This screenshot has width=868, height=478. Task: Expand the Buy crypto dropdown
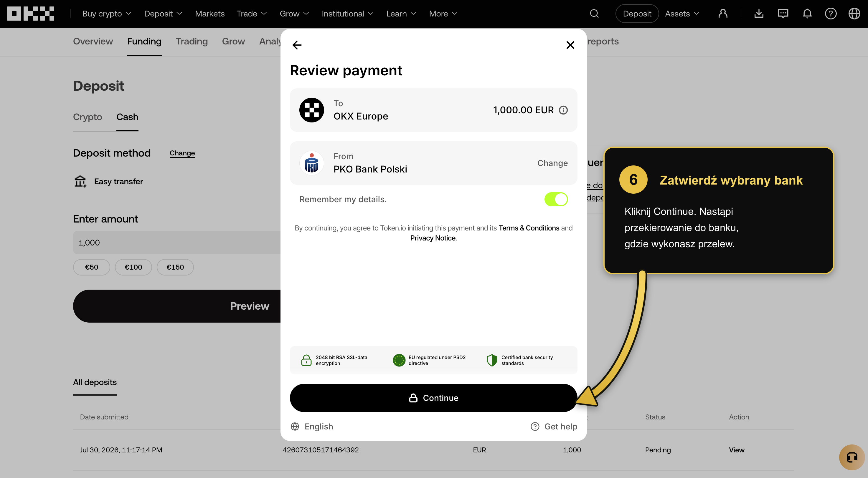click(x=107, y=14)
